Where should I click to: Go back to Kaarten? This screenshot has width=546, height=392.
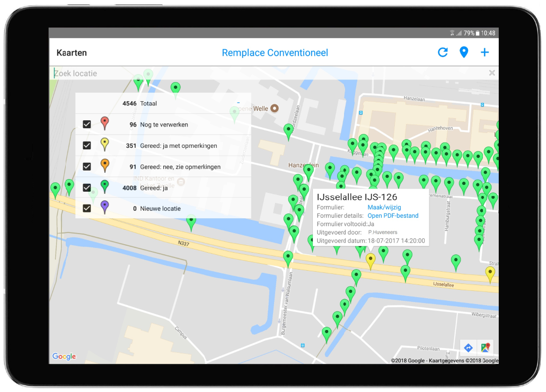tap(72, 53)
